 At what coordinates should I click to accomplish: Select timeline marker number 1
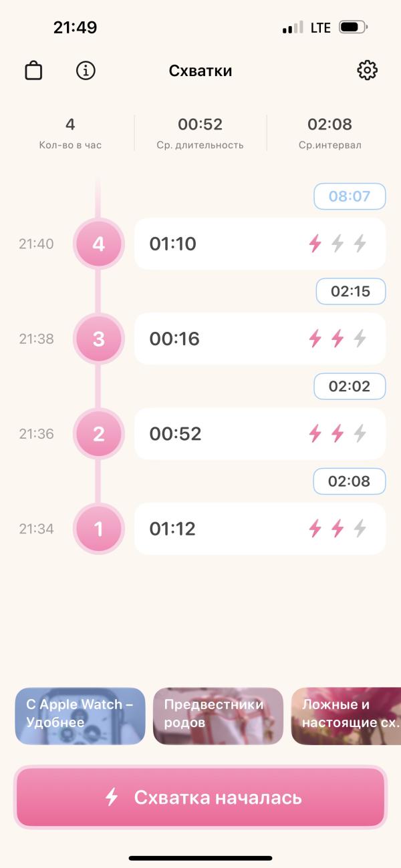(99, 529)
